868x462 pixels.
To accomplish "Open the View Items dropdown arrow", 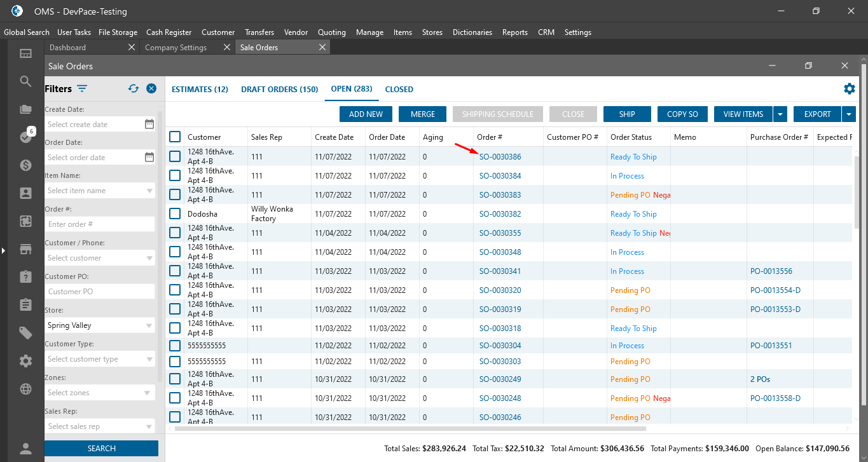I will [x=780, y=114].
